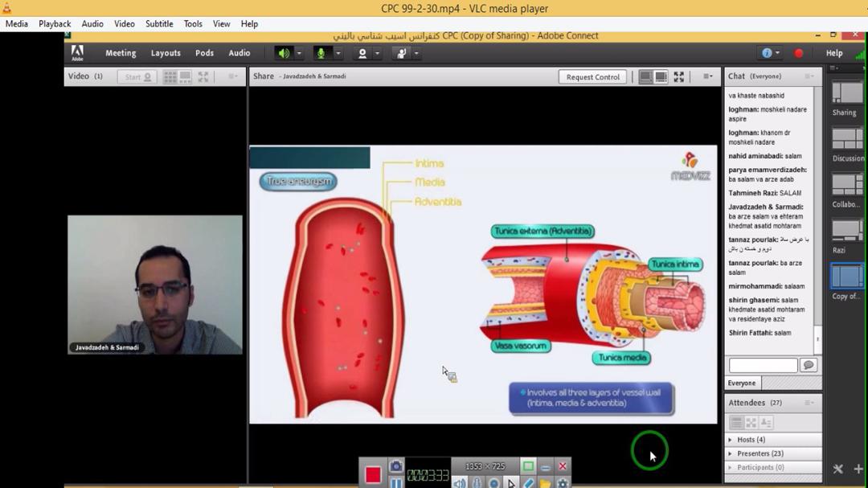The image size is (868, 488).
Task: Click the webcam icon in toolbar
Action: click(x=362, y=53)
